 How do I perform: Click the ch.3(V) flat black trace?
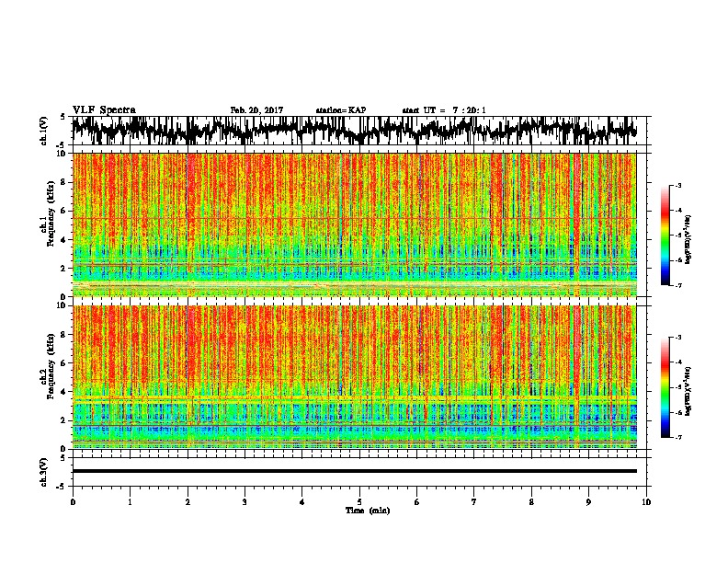coord(355,471)
